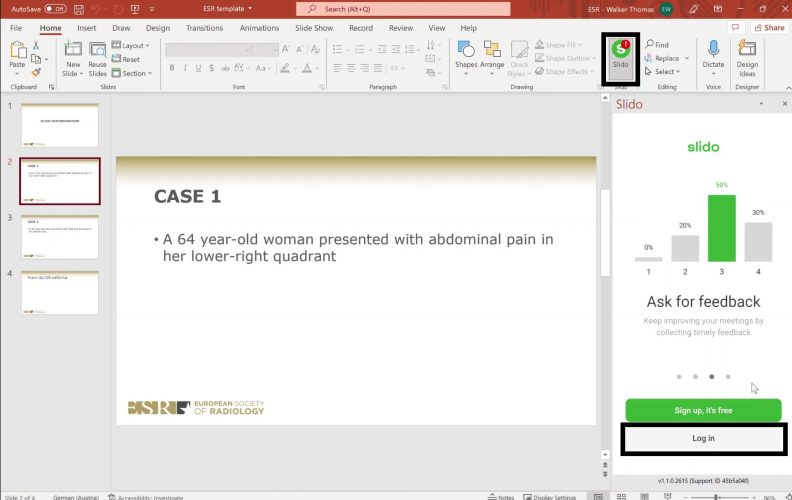
Task: Select the fourth carousel dot in Slido pane
Action: point(728,377)
